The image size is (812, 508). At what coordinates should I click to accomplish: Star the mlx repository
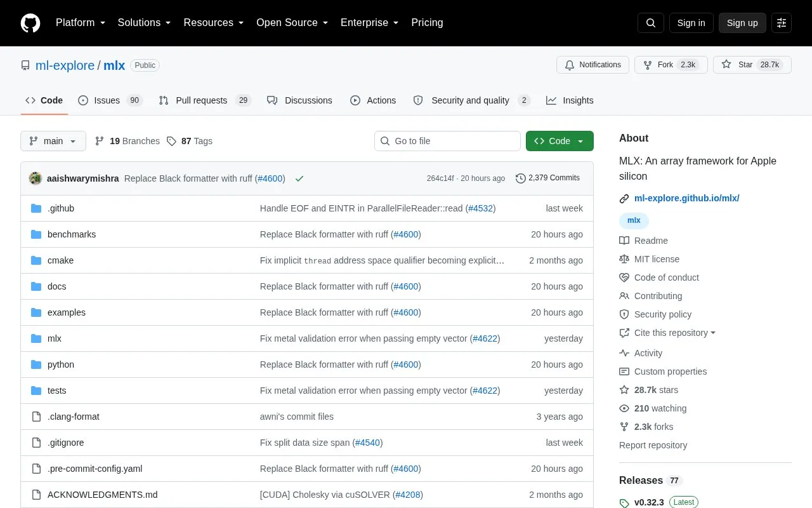(752, 65)
